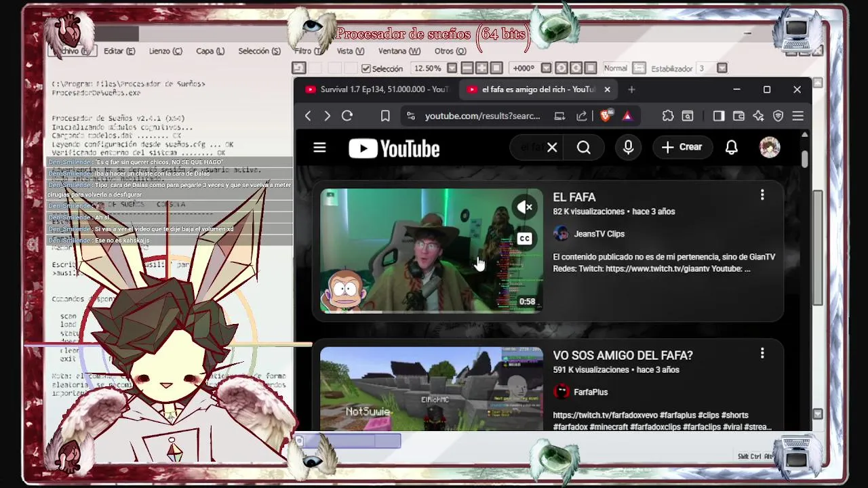Visit the FarfaPlus channel
The image size is (868, 488).
click(x=591, y=392)
